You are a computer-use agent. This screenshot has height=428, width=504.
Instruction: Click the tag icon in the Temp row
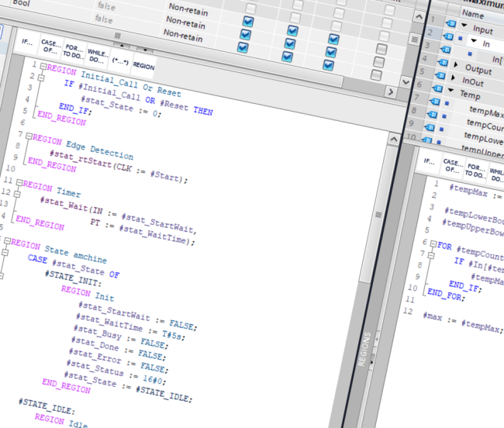pyautogui.click(x=437, y=88)
